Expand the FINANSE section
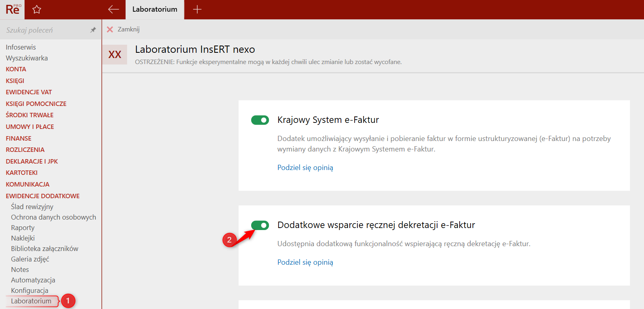The width and height of the screenshot is (644, 309). pyautogui.click(x=19, y=139)
